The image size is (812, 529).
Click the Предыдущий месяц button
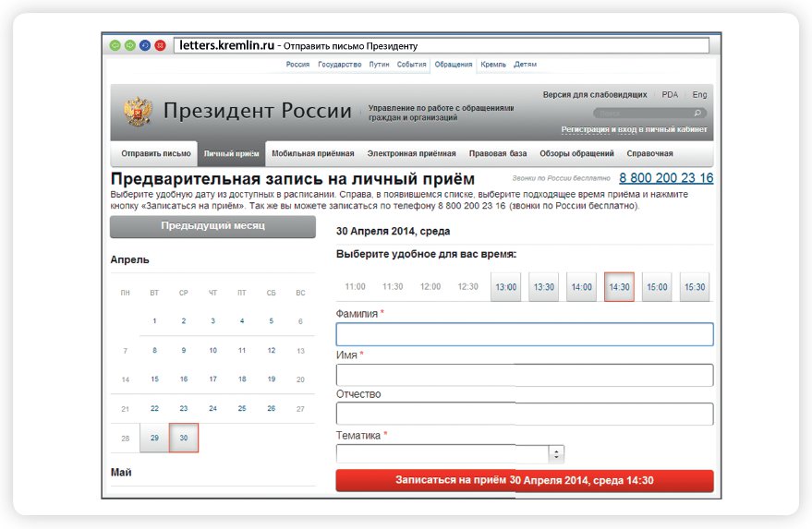(x=212, y=226)
